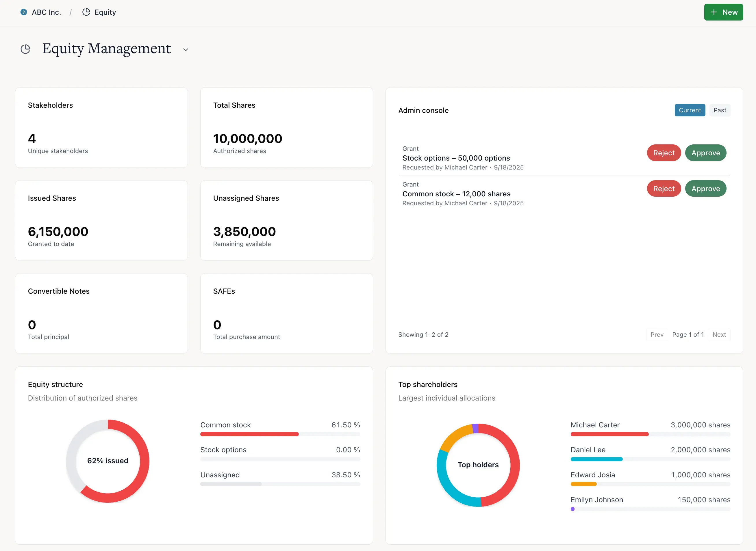This screenshot has width=756, height=551.
Task: Reject the 12,000 common stock grant
Action: point(664,189)
